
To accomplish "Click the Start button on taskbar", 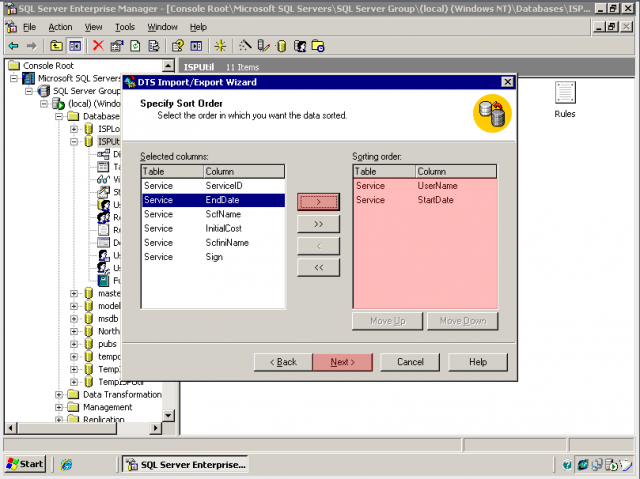I will pyautogui.click(x=25, y=464).
